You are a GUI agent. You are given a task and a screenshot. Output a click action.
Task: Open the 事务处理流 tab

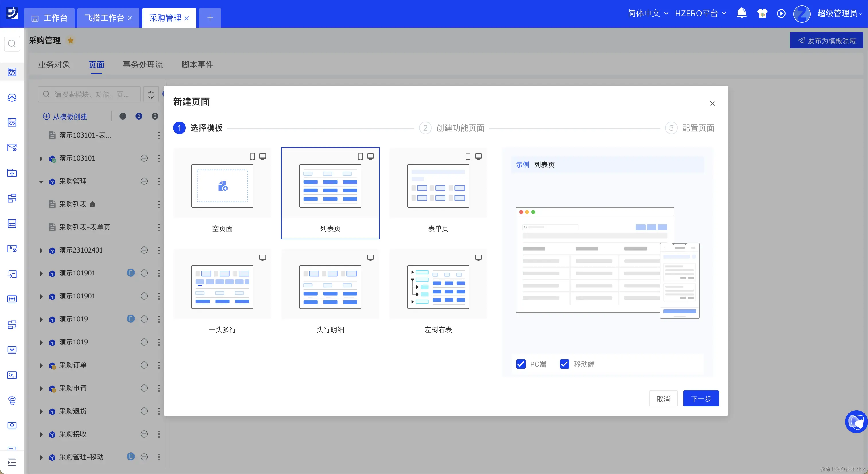(143, 65)
